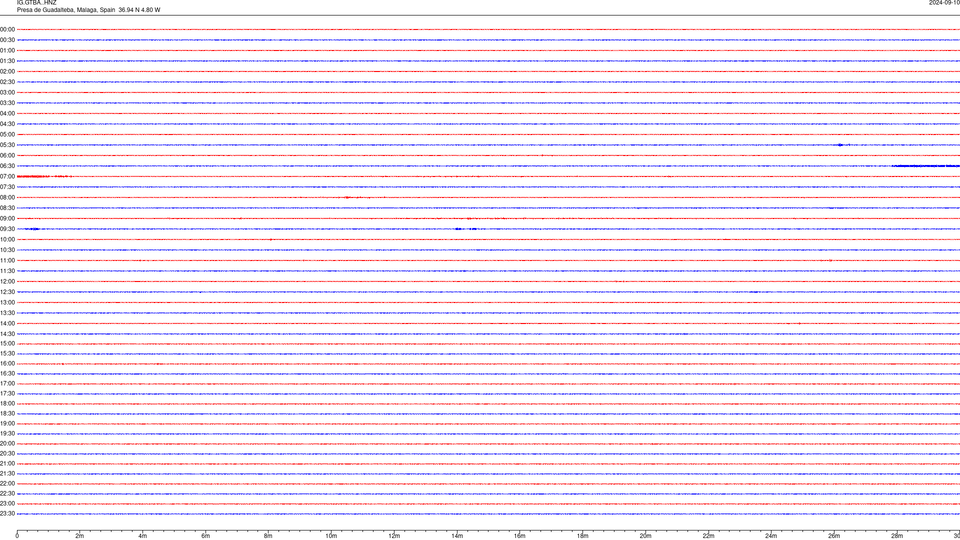Image resolution: width=960 pixels, height=540 pixels.
Task: Select the 22m axis tick label
Action: pos(708,536)
